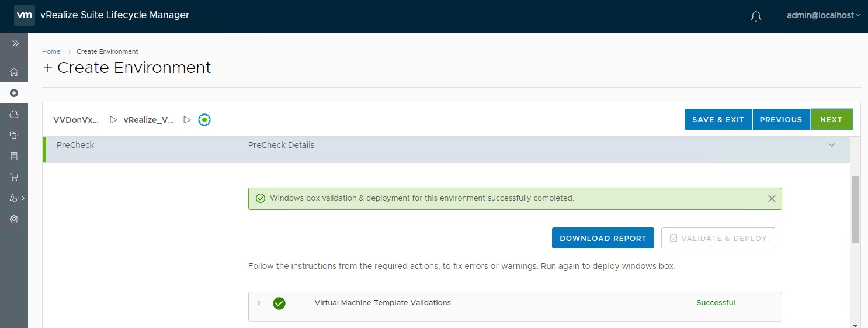This screenshot has height=328, width=868.
Task: Click the vertical scrollbar thumb
Action: (855, 209)
